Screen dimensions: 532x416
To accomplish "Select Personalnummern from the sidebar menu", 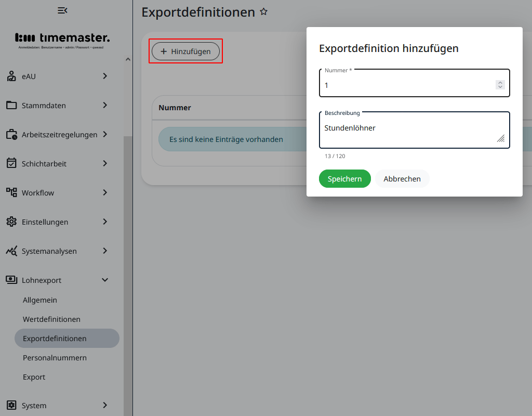I will pos(54,357).
